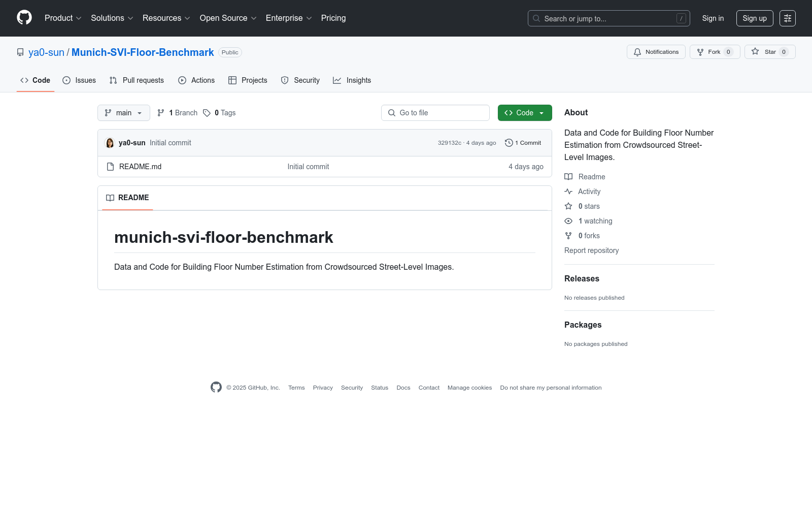Open the Security footer link
Image resolution: width=812 pixels, height=508 pixels.
tap(352, 388)
